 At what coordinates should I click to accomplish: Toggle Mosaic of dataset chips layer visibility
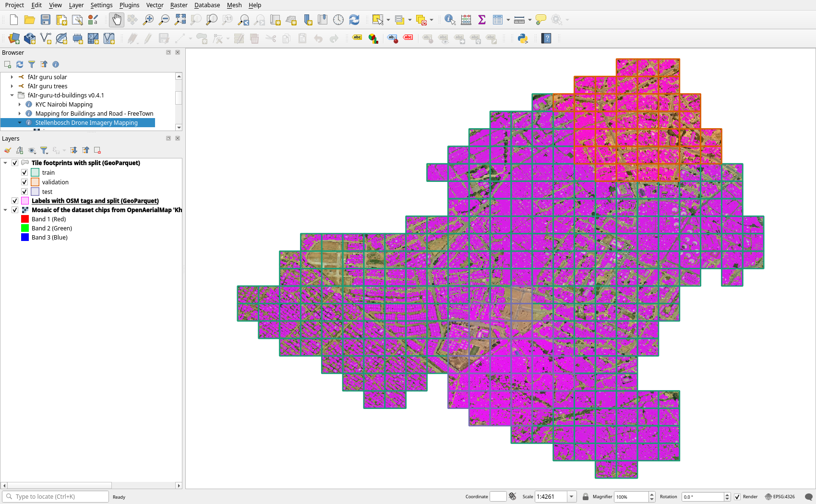pyautogui.click(x=15, y=210)
